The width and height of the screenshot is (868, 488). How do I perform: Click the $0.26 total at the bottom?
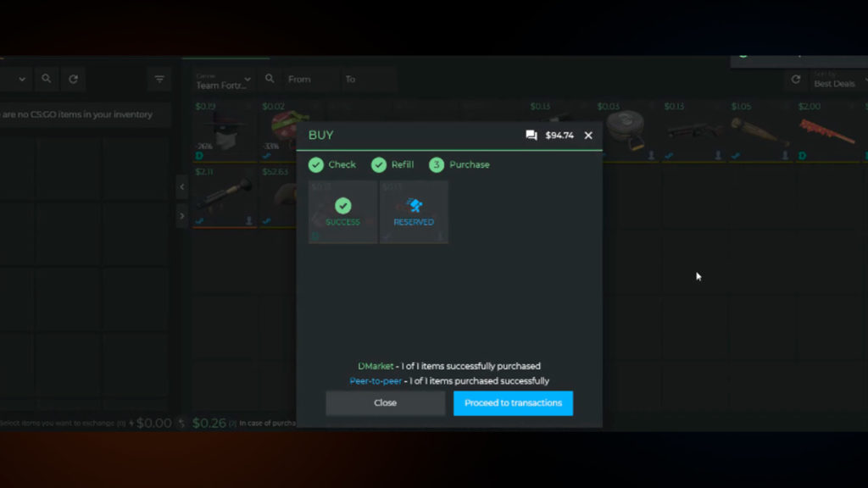209,424
